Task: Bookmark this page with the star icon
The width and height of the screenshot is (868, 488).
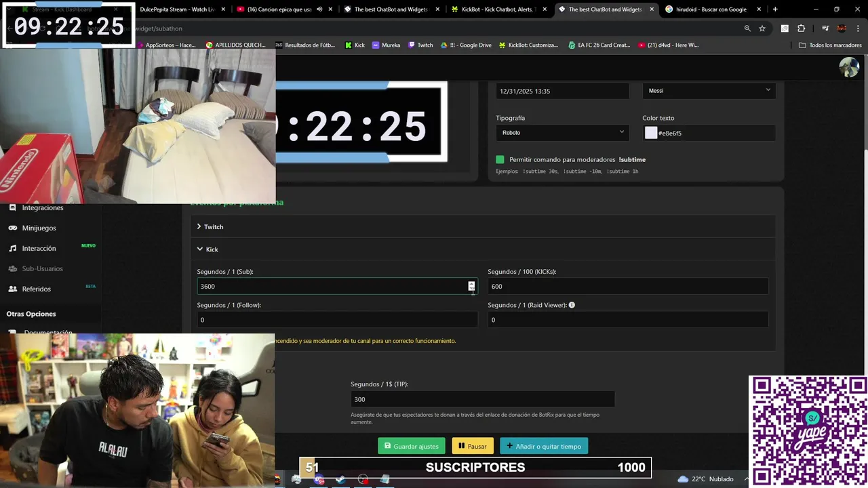Action: click(x=762, y=28)
